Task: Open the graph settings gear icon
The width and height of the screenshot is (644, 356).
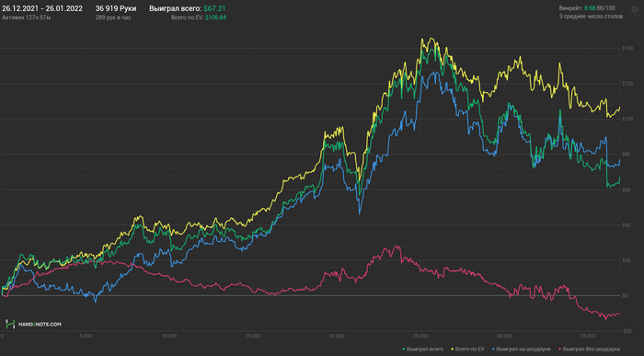Action: point(635,9)
